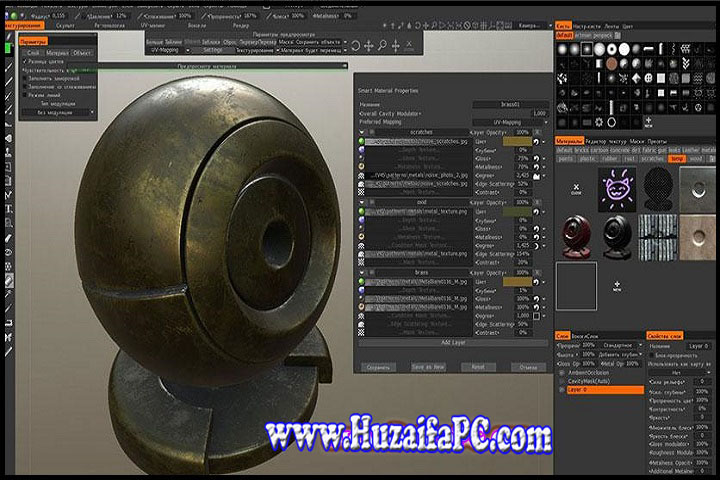Click the Settings button in preview options
Screen dimensions: 720x480
213,50
